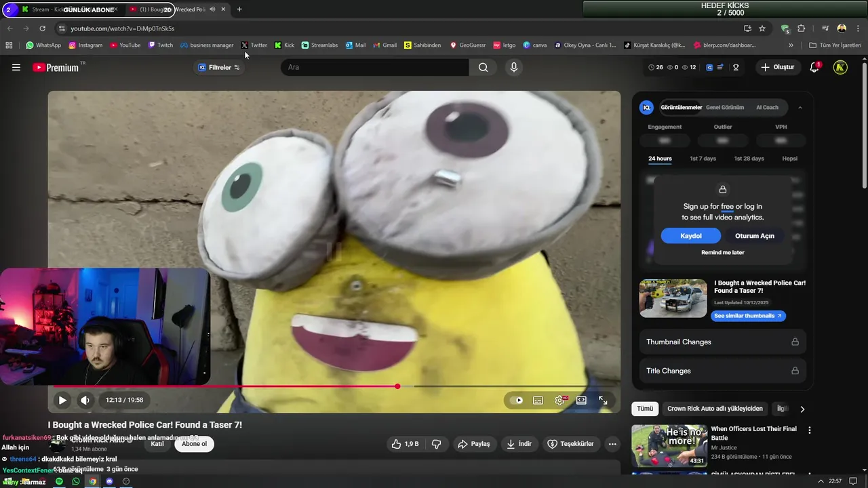Viewport: 868px width, 488px height.
Task: Filter related videos by Tümü chip
Action: (645, 409)
